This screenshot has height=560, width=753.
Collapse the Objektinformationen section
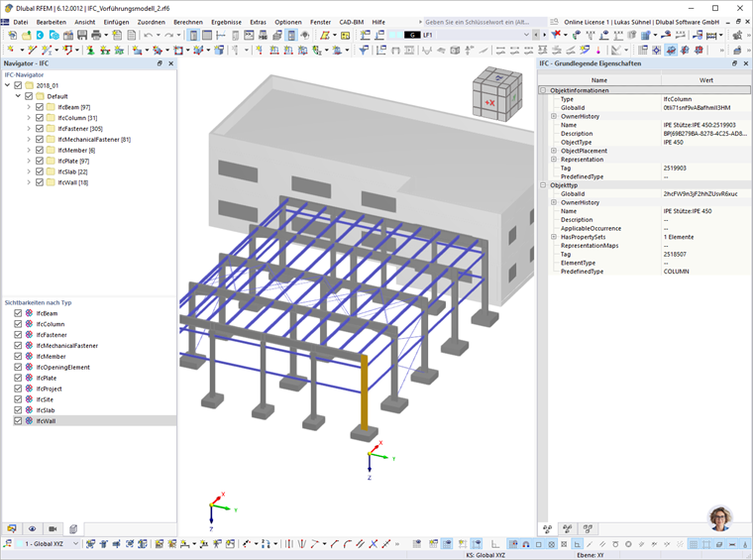pos(543,90)
